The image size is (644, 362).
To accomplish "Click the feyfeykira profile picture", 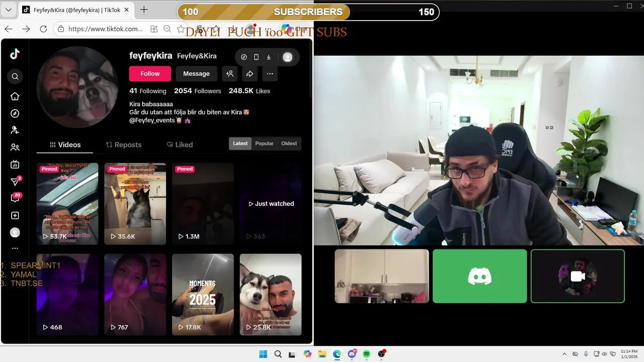I will point(77,87).
